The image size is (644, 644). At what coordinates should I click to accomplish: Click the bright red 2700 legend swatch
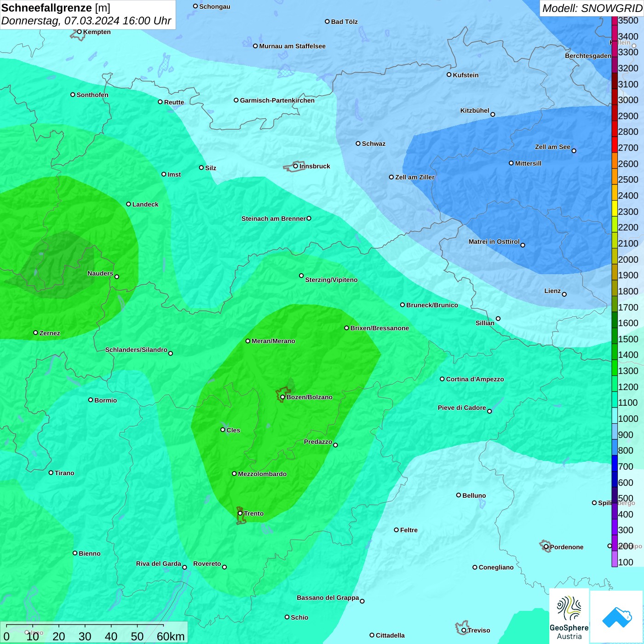(x=615, y=144)
